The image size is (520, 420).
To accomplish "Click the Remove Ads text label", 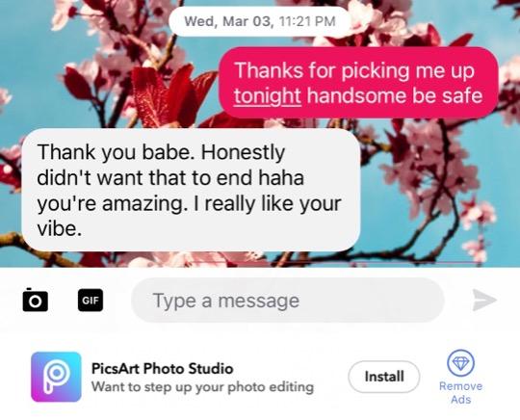I will 460,392.
